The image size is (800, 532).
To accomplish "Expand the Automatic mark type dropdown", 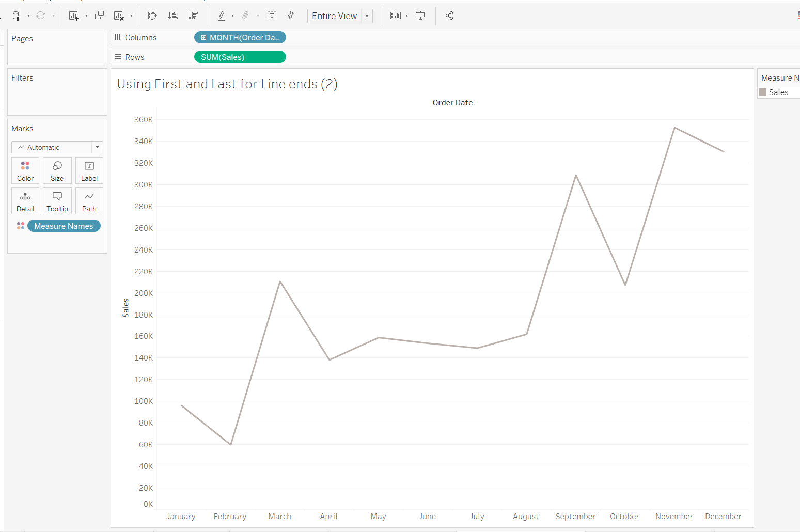I will tap(97, 147).
